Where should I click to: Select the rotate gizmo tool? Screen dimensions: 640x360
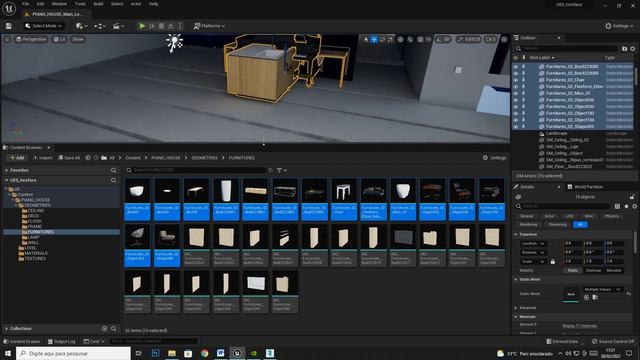382,39
